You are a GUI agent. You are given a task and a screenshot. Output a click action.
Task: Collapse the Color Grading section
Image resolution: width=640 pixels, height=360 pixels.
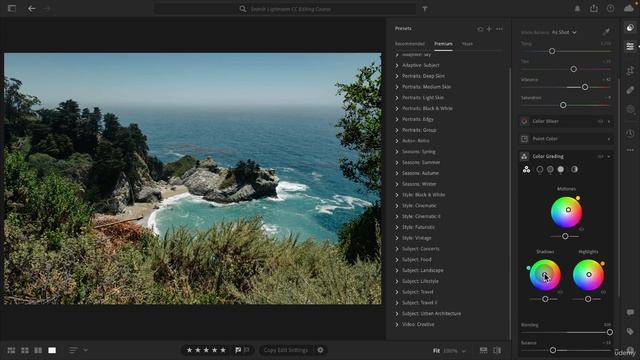[609, 156]
